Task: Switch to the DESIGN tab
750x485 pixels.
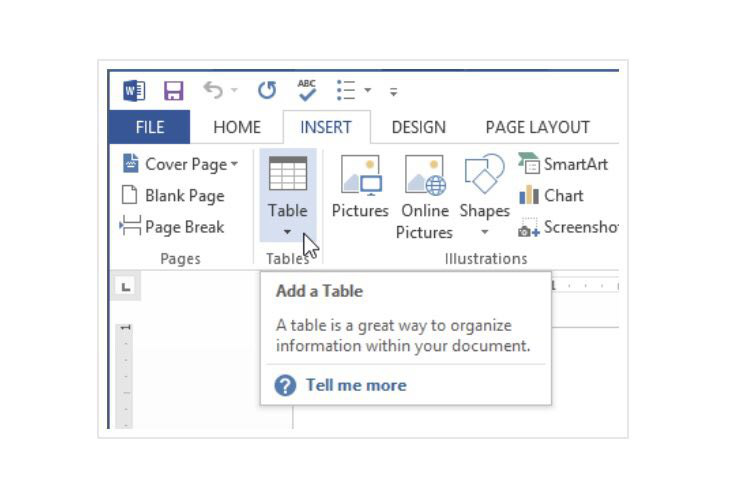Action: 418,127
